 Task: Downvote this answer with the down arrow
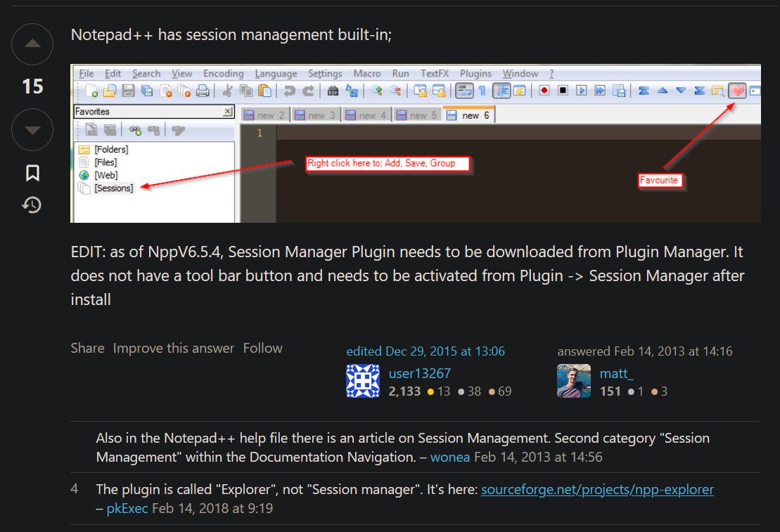[32, 130]
